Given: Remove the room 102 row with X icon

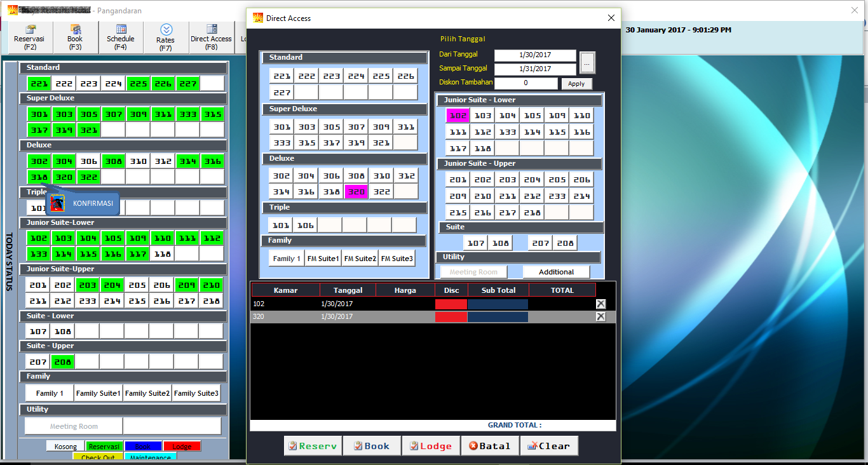Looking at the screenshot, I should click(x=600, y=304).
